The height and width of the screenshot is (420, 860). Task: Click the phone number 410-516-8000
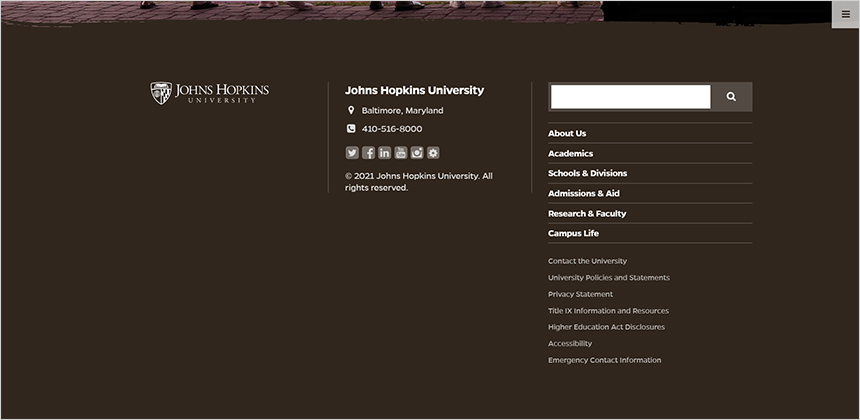point(392,129)
